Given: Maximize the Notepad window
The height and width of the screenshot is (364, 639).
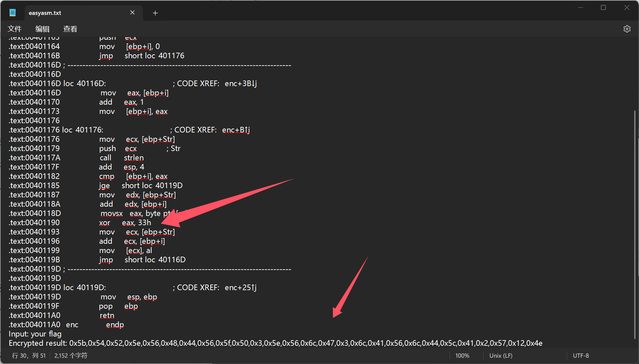Looking at the screenshot, I should (603, 7).
